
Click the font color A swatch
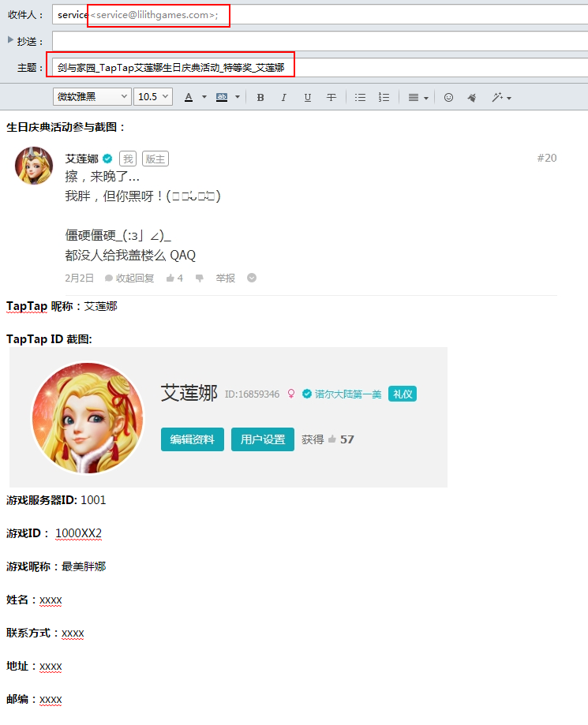pos(189,97)
